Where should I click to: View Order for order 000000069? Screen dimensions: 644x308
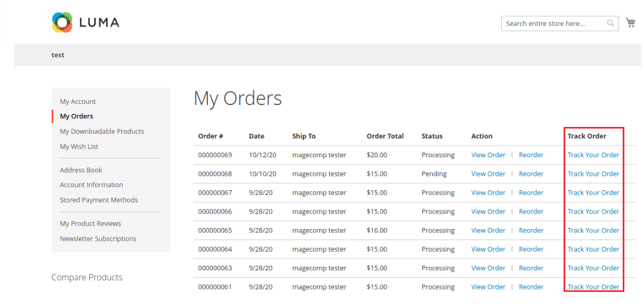488,155
